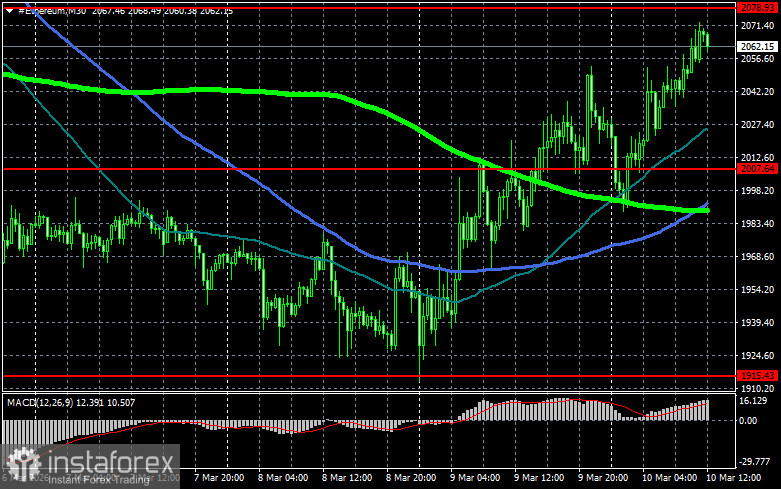
Task: Click the 9 Mar 04:00 time label
Action: pos(475,478)
